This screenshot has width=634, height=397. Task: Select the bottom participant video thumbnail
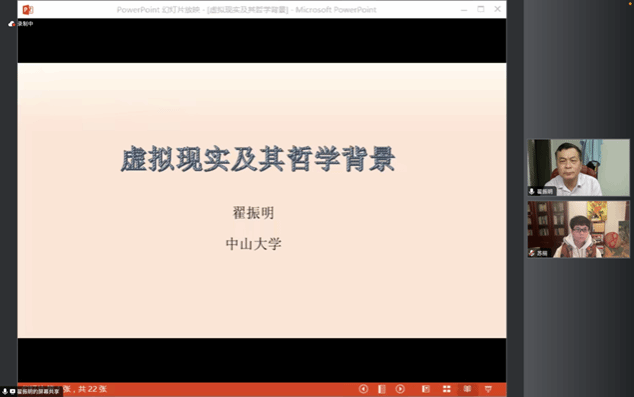click(579, 230)
